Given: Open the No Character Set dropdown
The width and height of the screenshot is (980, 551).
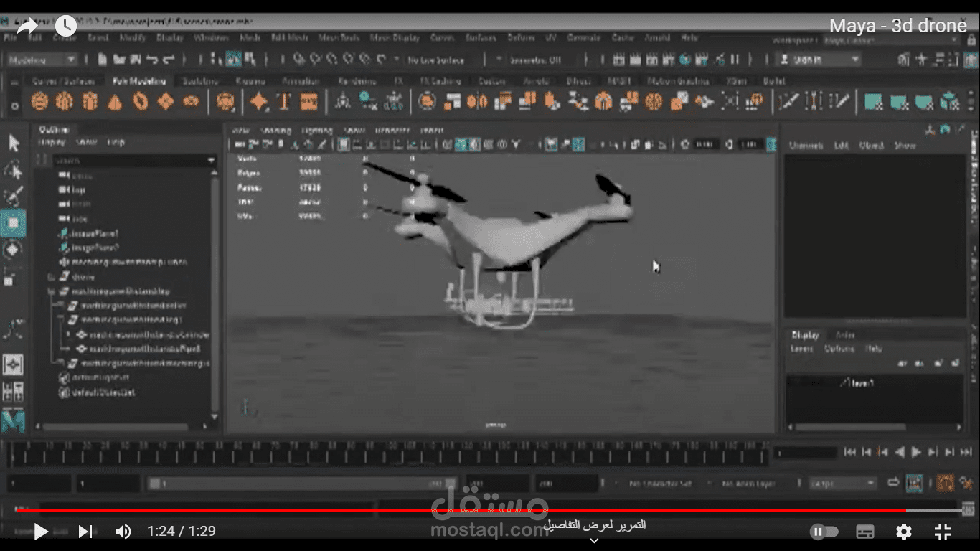Looking at the screenshot, I should click(x=660, y=484).
